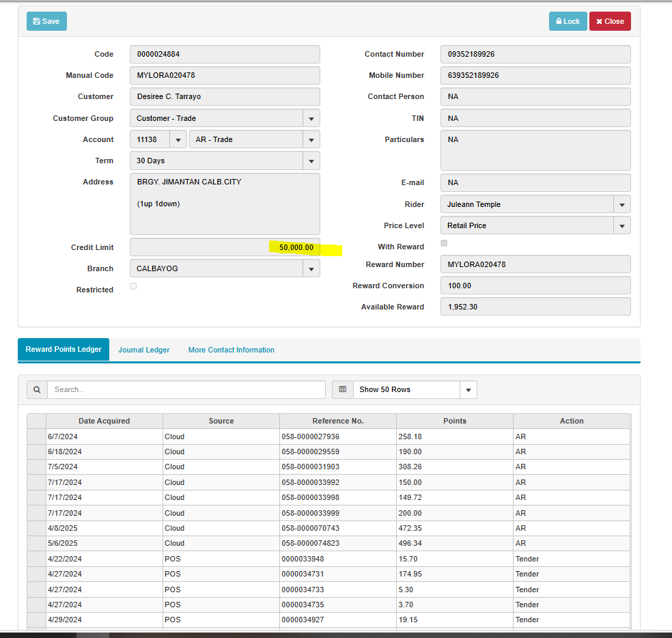The height and width of the screenshot is (638, 672).
Task: Expand the Show 50 Rows dropdown
Action: (x=468, y=389)
